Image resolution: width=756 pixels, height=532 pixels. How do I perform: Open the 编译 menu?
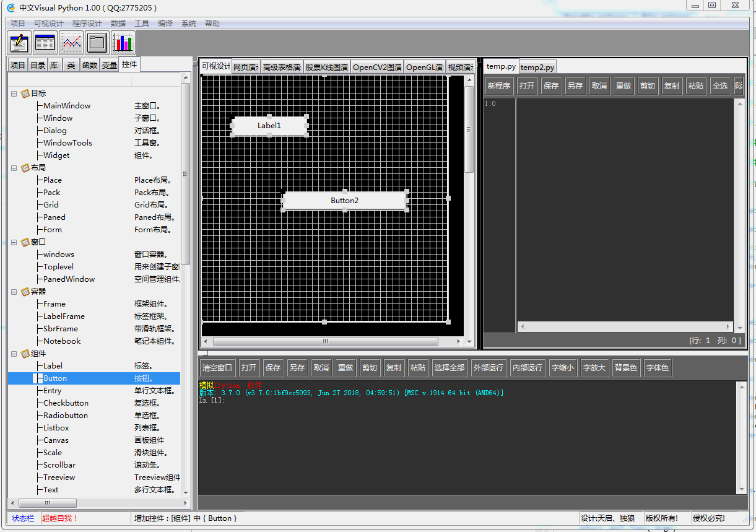[x=165, y=24]
